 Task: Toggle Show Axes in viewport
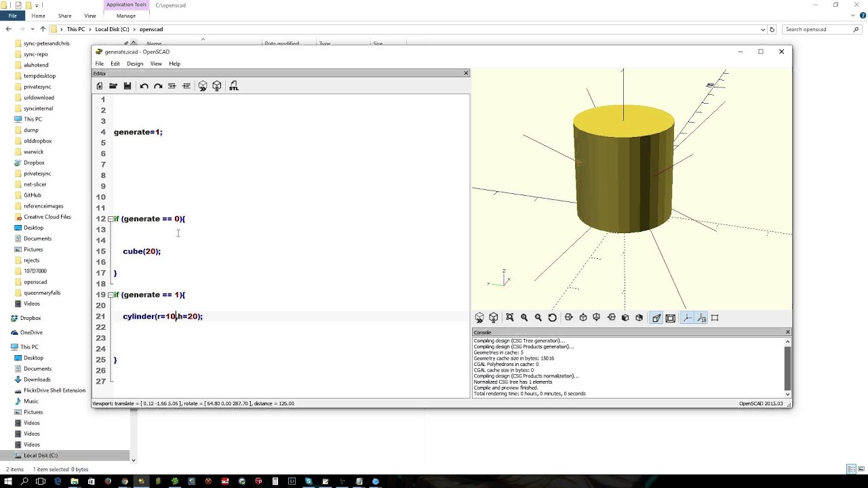(x=687, y=318)
